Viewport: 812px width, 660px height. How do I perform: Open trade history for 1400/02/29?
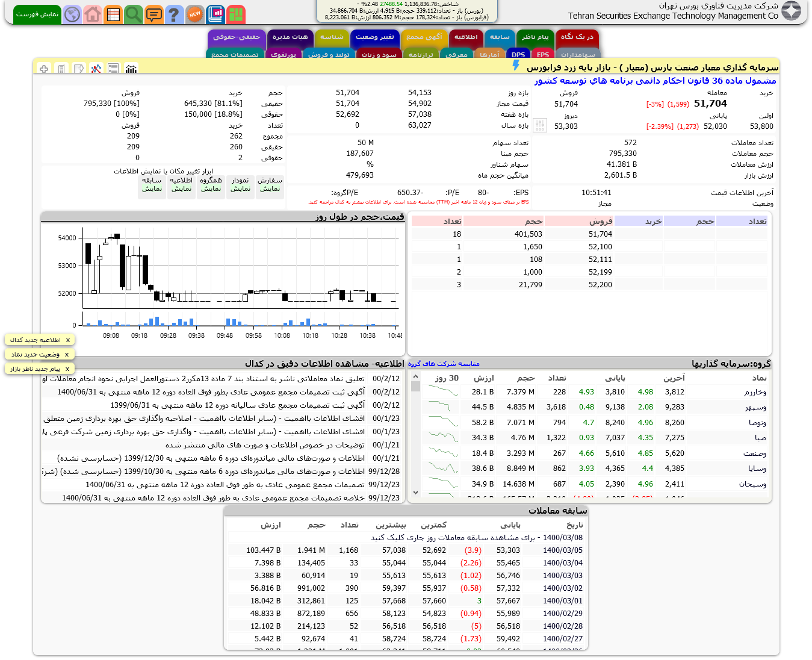(x=406, y=614)
